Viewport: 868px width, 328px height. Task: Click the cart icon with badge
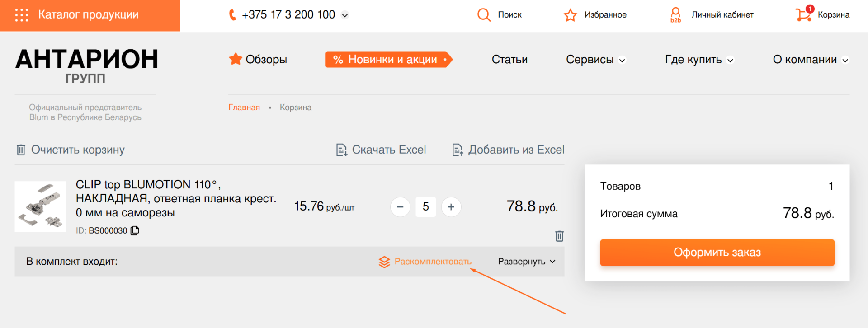804,14
